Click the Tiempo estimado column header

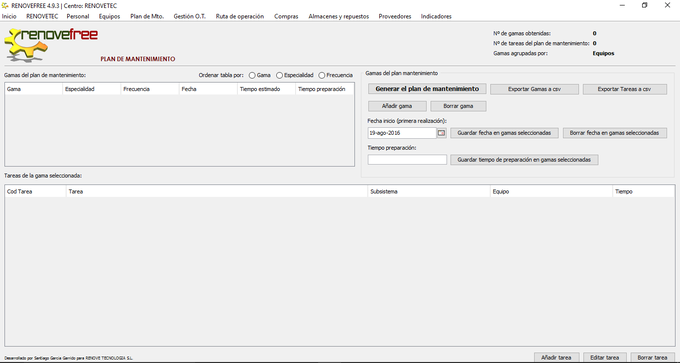point(266,89)
